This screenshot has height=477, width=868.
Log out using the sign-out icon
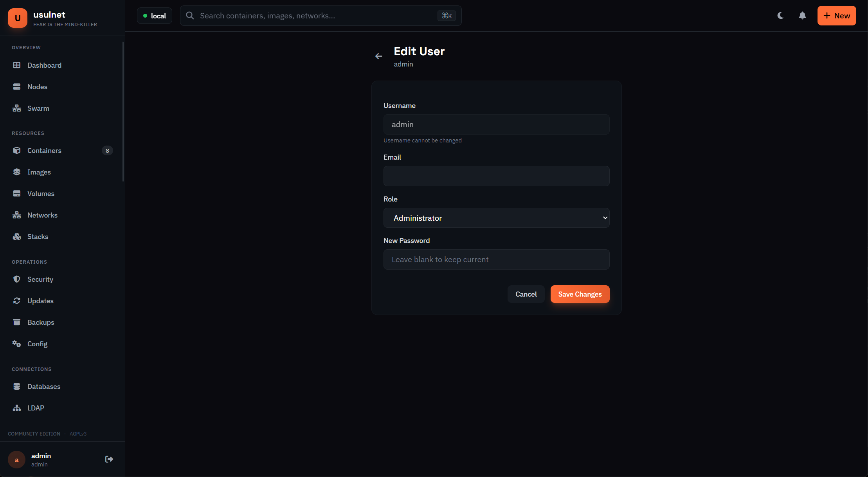pyautogui.click(x=109, y=459)
